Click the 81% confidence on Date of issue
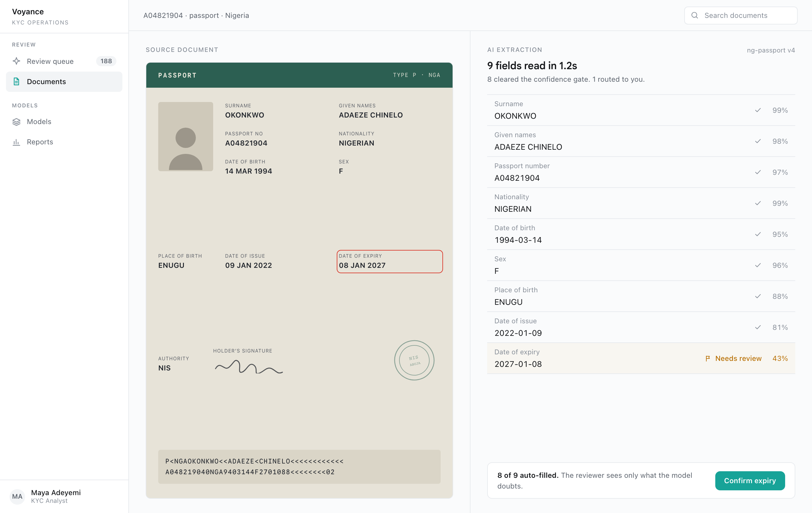 pos(780,327)
